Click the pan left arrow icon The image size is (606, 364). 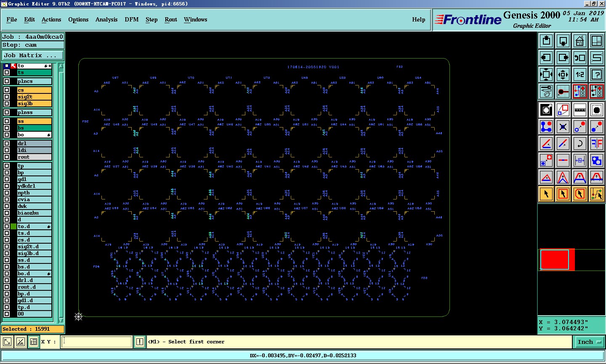click(x=546, y=58)
